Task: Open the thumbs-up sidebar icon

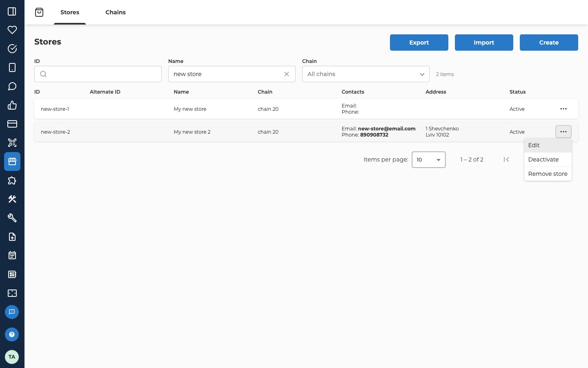Action: coord(12,105)
